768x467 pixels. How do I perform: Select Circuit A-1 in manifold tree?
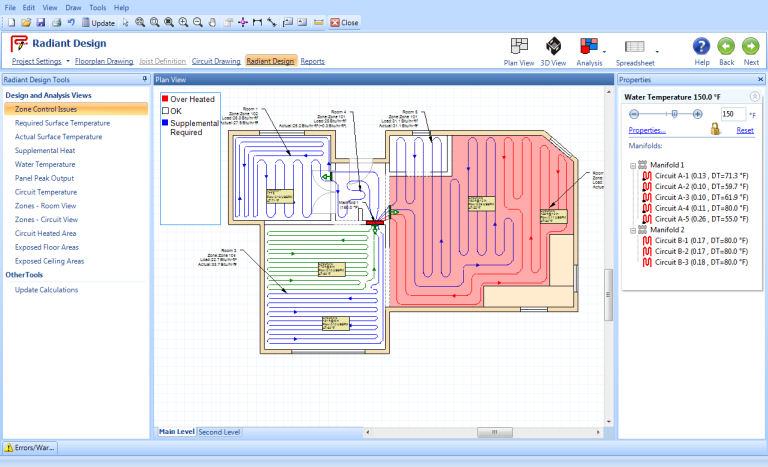(696, 176)
